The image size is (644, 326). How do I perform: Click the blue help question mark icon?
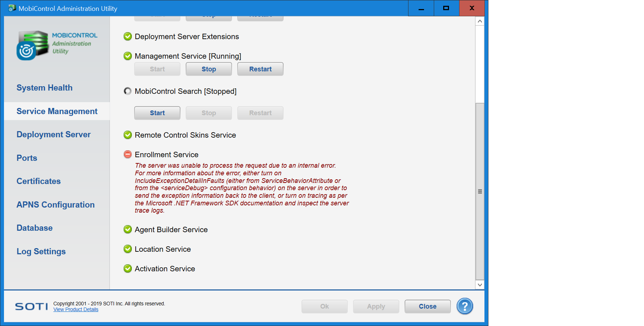pyautogui.click(x=465, y=306)
